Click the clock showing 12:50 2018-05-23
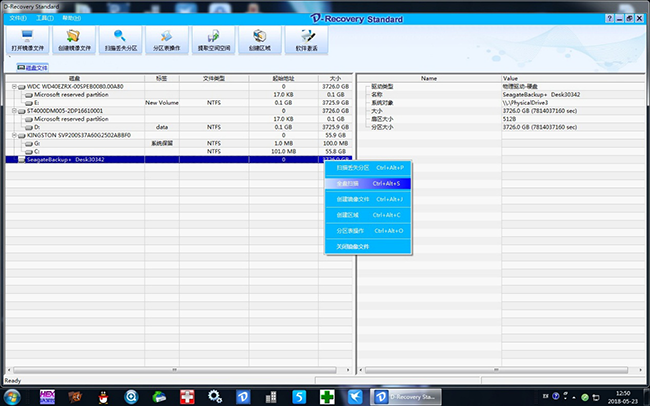 623,397
